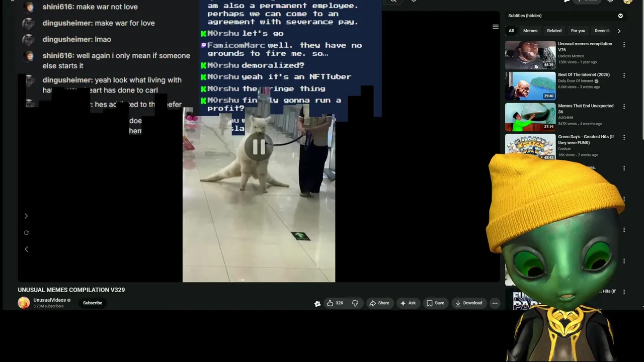This screenshot has height=362, width=644.
Task: Open Best Of The Internet (2025) thumbnail
Action: tap(530, 86)
